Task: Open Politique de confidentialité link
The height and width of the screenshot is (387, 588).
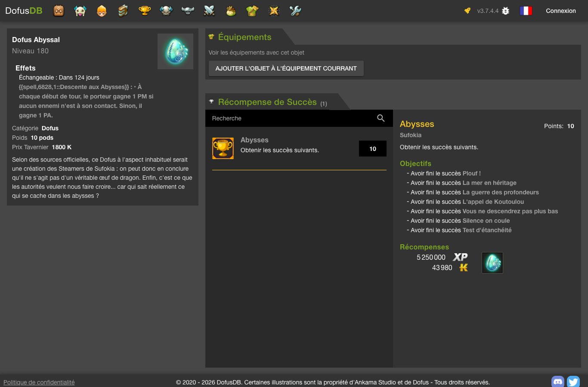Action: click(39, 382)
